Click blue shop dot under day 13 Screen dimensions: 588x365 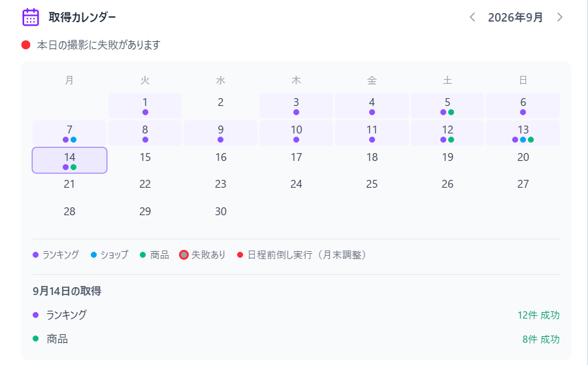[523, 140]
